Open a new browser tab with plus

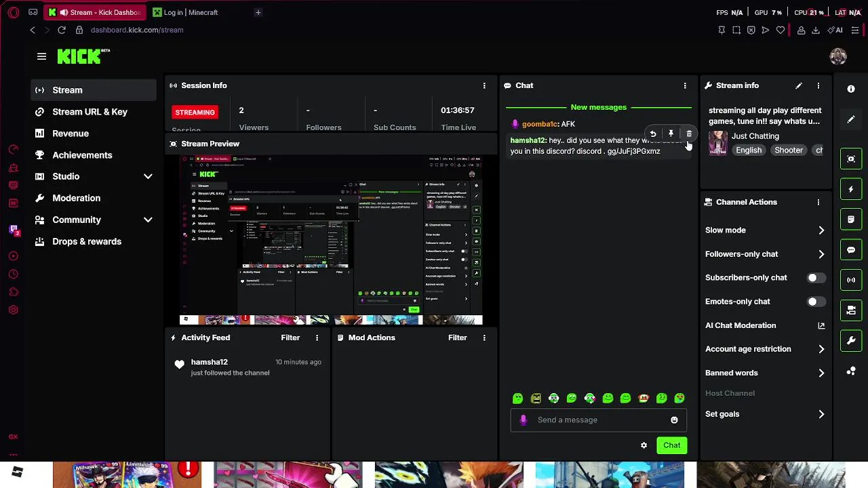pyautogui.click(x=258, y=12)
